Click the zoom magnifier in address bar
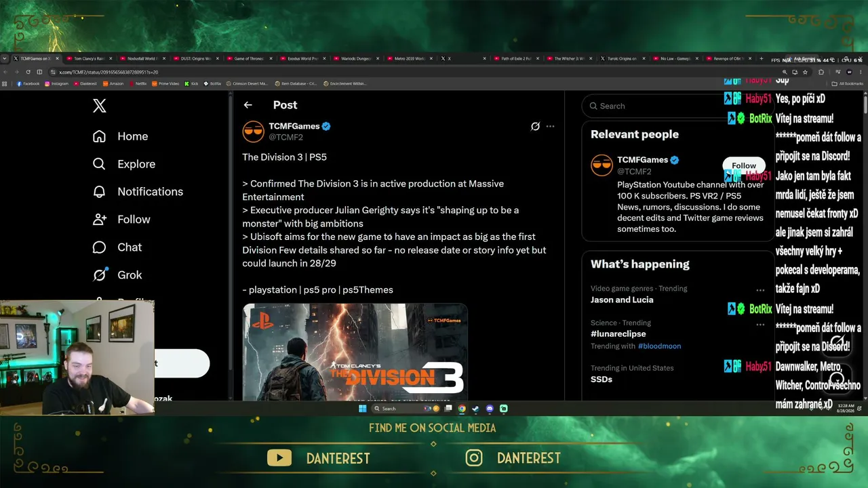 tap(785, 72)
